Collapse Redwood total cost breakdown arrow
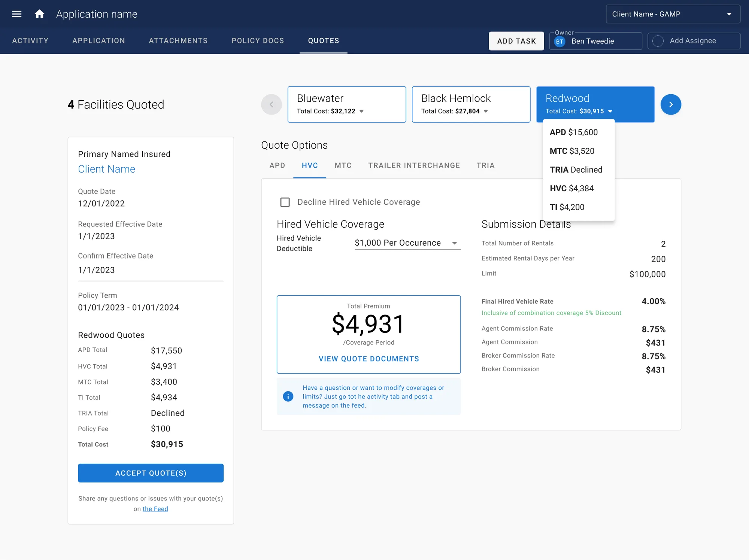The height and width of the screenshot is (560, 749). [x=610, y=111]
